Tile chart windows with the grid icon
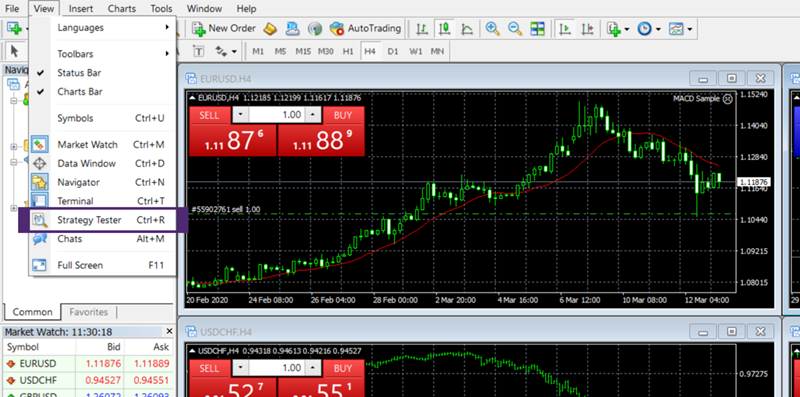This screenshot has height=397, width=800. coord(537,29)
